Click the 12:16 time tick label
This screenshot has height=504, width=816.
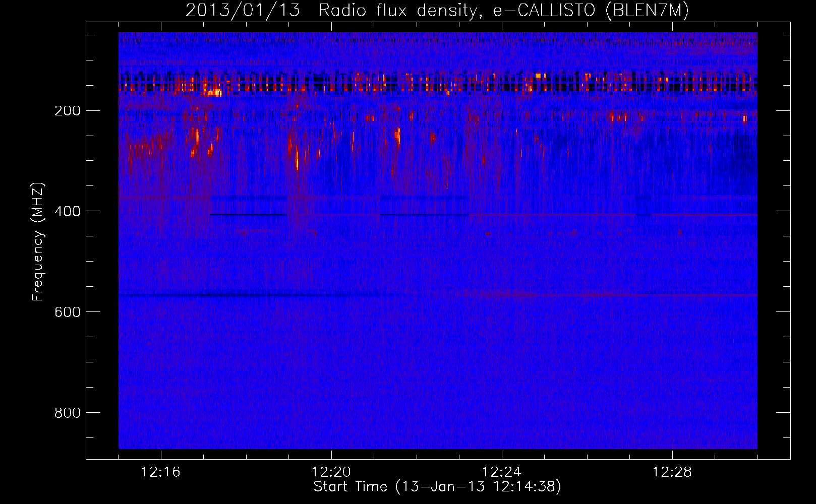161,472
